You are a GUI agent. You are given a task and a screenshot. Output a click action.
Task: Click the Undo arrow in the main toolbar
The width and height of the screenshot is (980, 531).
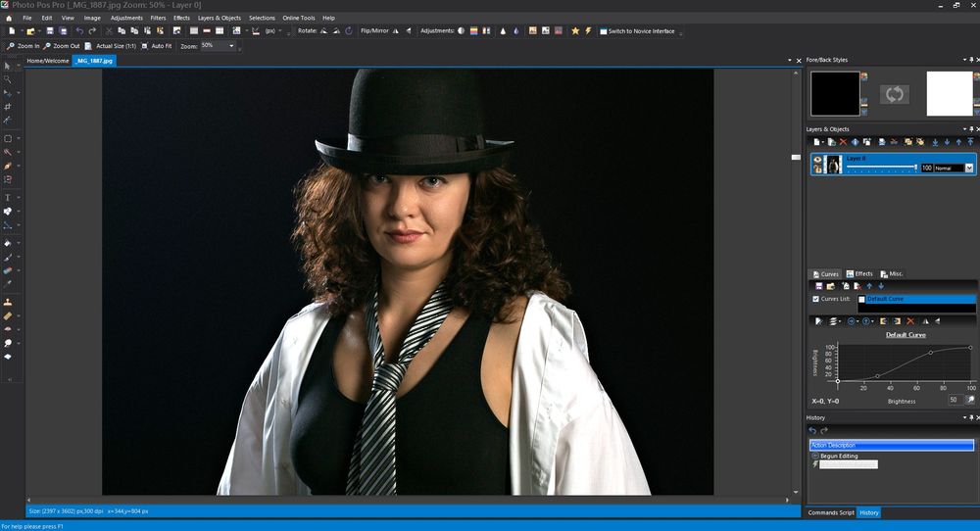[x=79, y=30]
